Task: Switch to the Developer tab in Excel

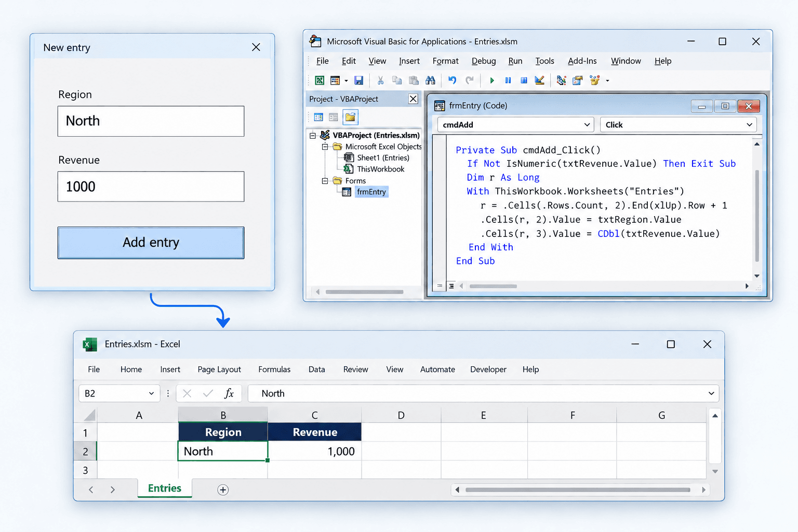Action: [x=488, y=369]
